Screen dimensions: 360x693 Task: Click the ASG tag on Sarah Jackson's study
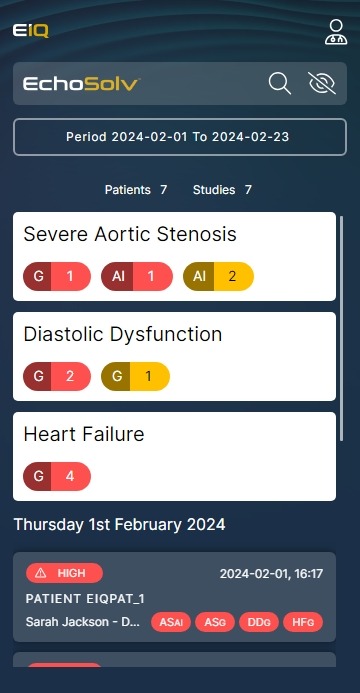pos(215,622)
